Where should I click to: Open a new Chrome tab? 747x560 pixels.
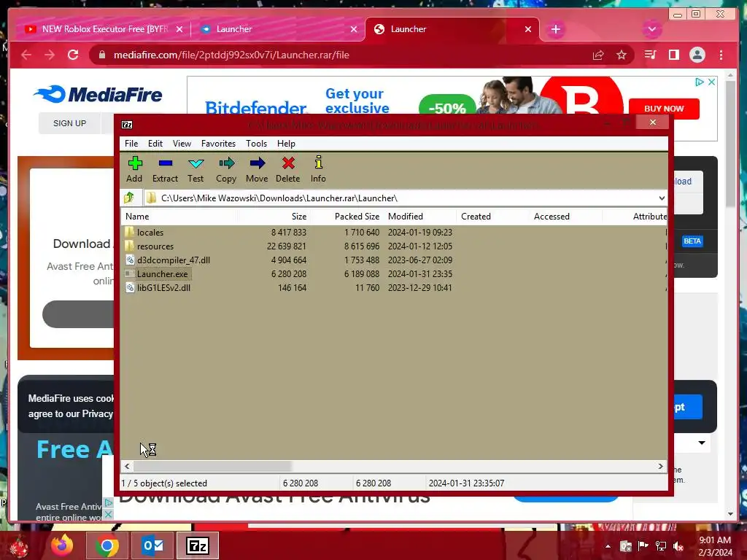coord(555,29)
